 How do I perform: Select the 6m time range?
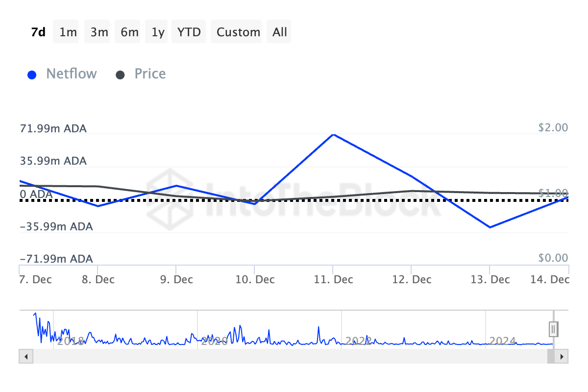click(x=127, y=31)
